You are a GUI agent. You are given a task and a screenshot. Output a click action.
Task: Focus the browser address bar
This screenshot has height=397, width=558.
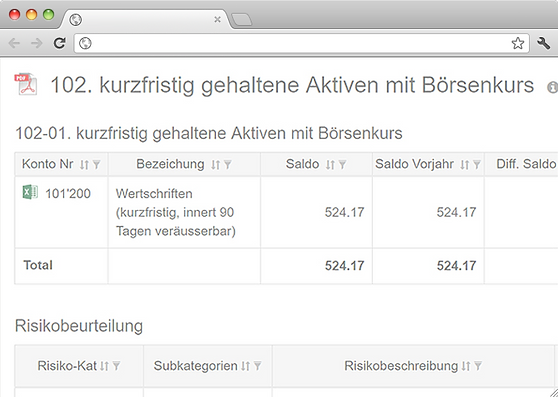click(301, 43)
